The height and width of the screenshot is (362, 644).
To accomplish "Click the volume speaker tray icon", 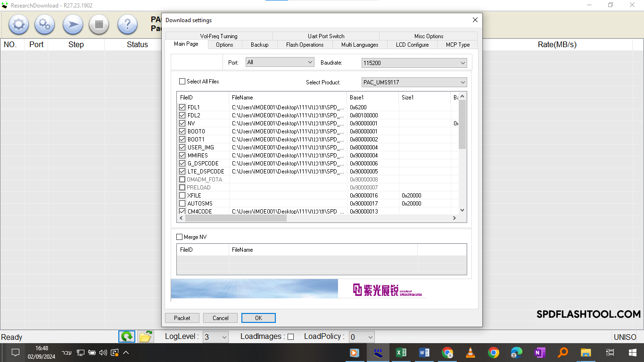I will click(103, 353).
